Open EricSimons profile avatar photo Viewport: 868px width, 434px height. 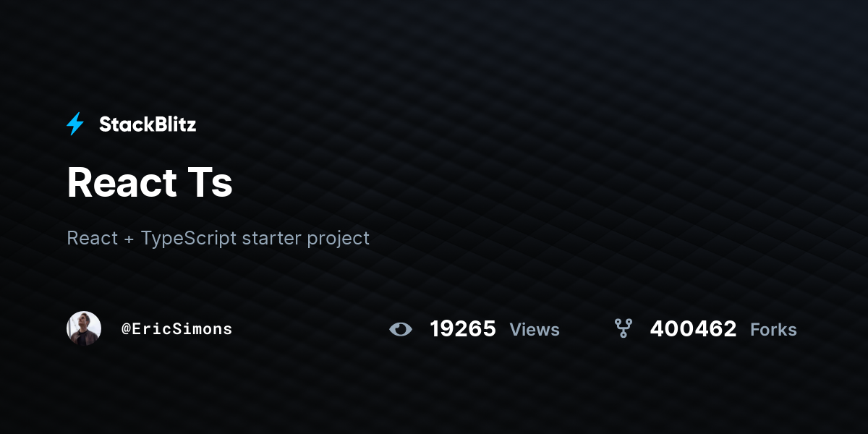(84, 329)
